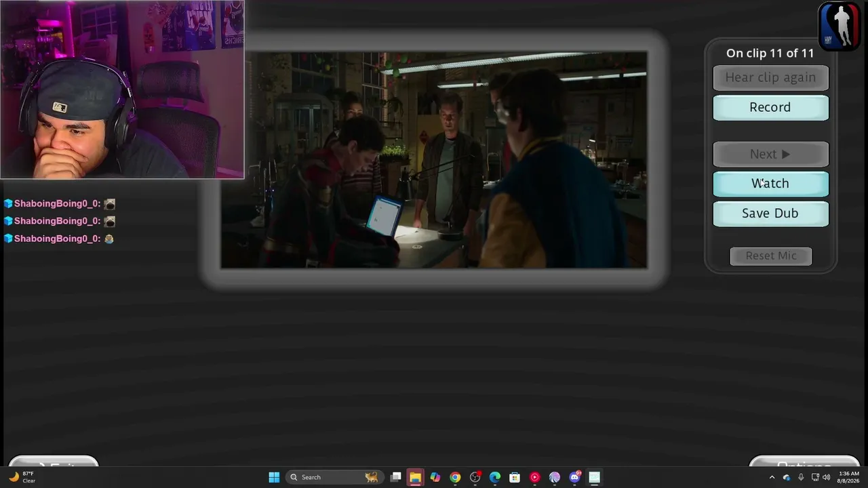This screenshot has width=868, height=488.
Task: Open the purple swirl taskbar app
Action: pyautogui.click(x=555, y=477)
